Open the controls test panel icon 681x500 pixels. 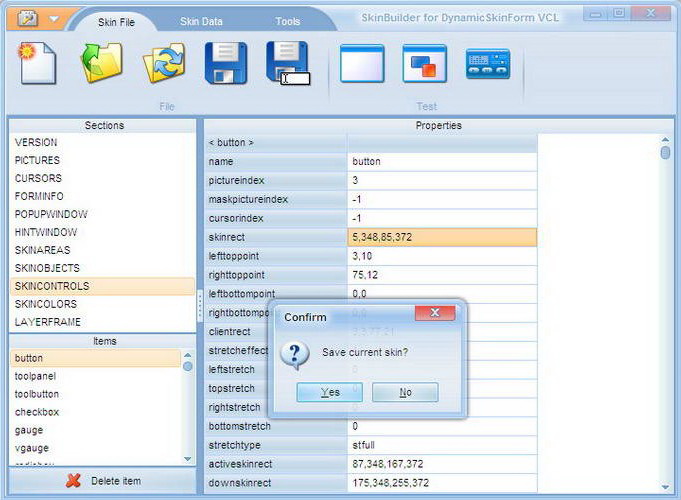pos(488,64)
